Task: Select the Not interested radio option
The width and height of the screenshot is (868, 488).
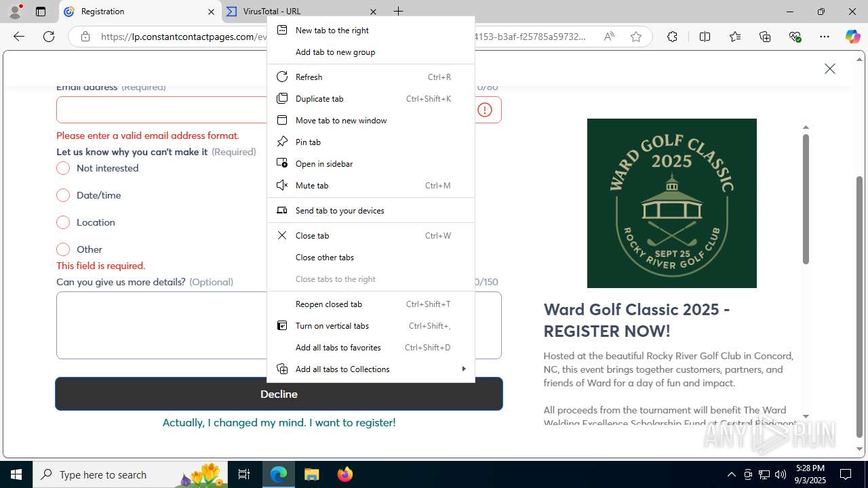Action: coord(63,168)
